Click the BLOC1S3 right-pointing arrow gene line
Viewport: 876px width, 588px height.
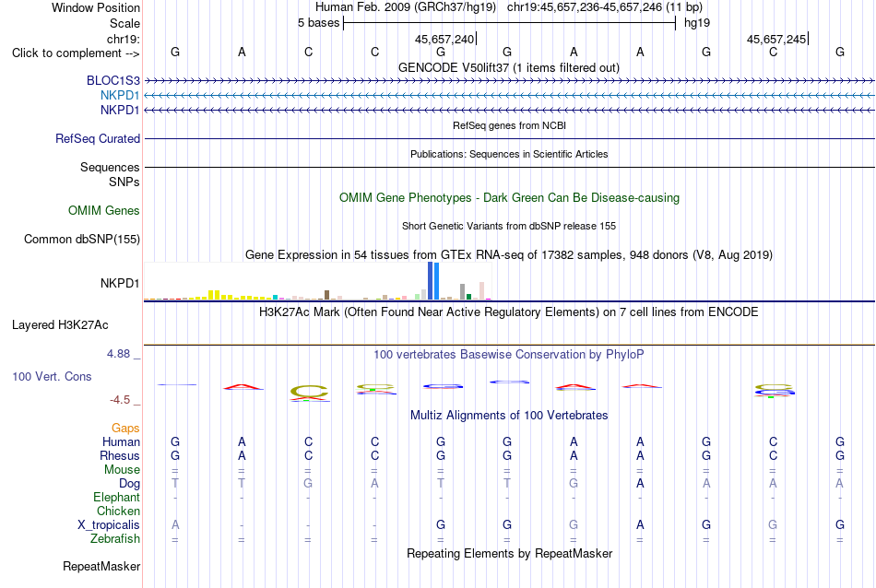pos(509,81)
